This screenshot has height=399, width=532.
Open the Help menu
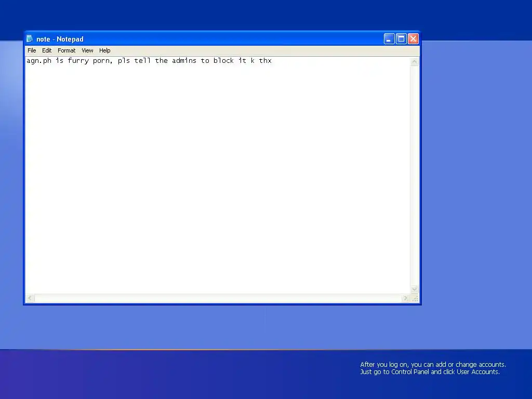105,50
